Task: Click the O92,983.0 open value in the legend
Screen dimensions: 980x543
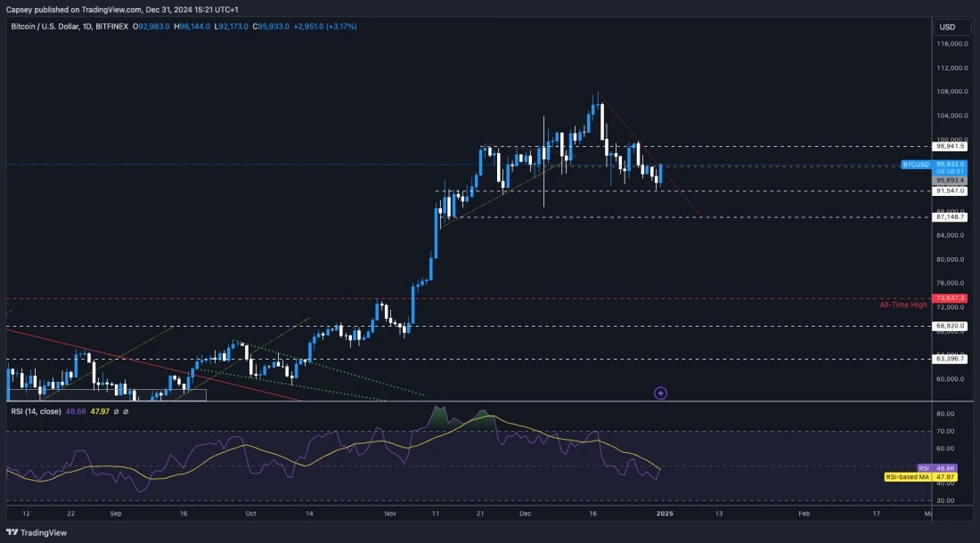Action: coord(151,27)
